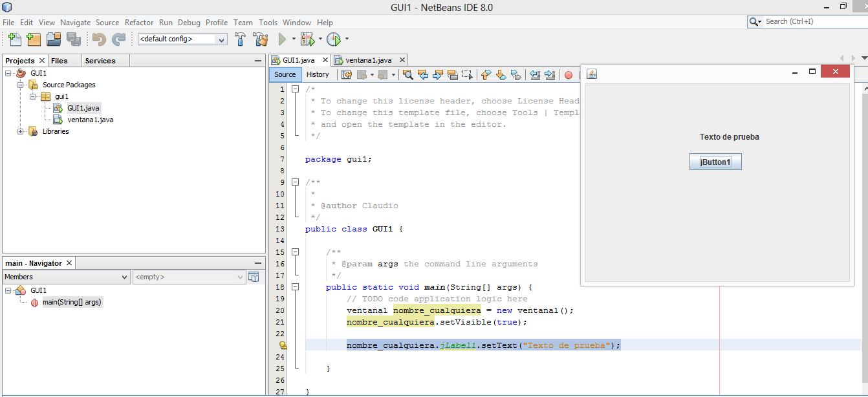
Task: Open the Refactor menu
Action: click(139, 21)
